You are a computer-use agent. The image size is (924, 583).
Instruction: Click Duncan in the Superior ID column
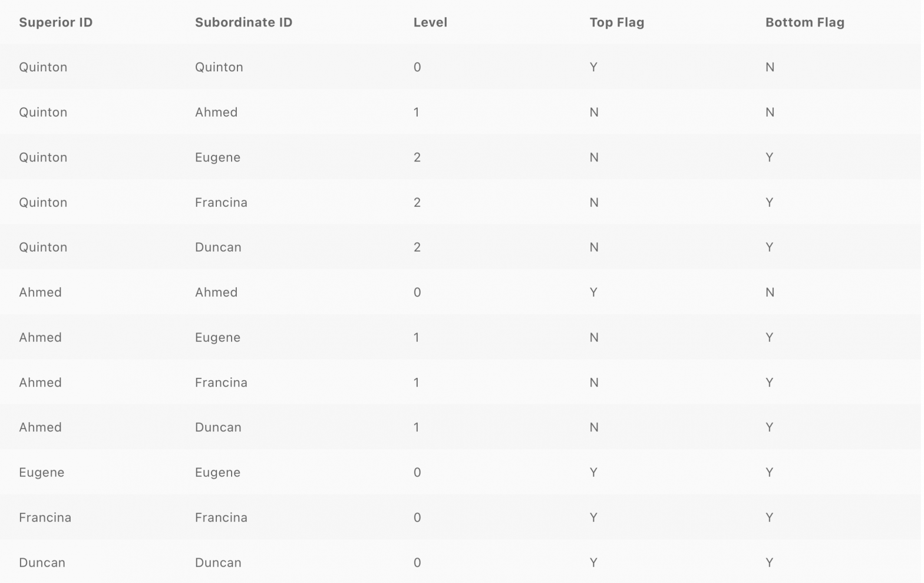point(42,562)
